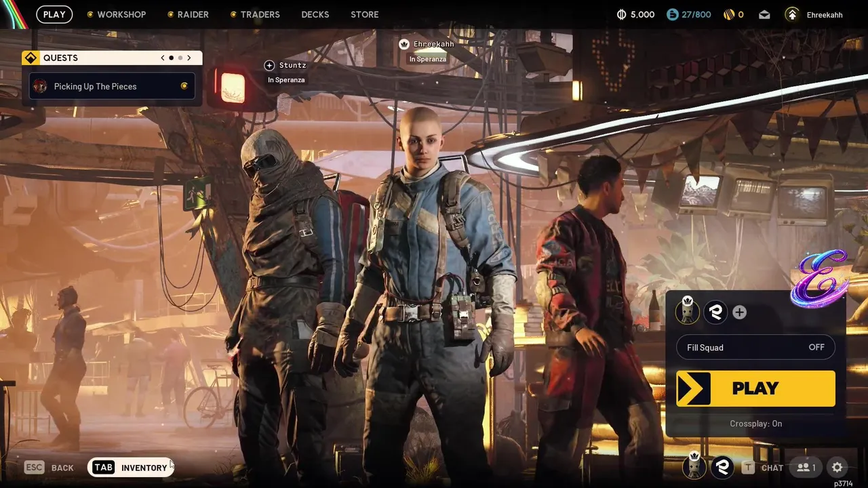Go to previous quest page arrow
868x488 pixels.
coord(163,58)
